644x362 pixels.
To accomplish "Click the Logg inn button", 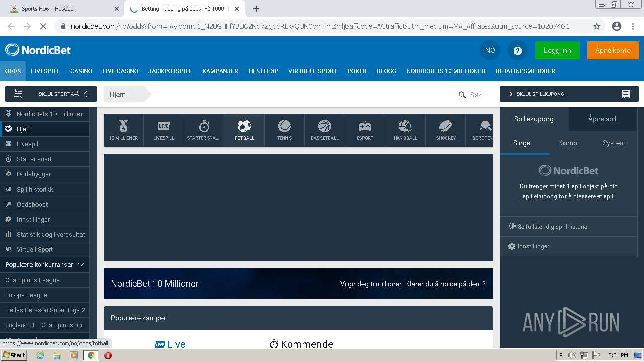I will tap(557, 50).
